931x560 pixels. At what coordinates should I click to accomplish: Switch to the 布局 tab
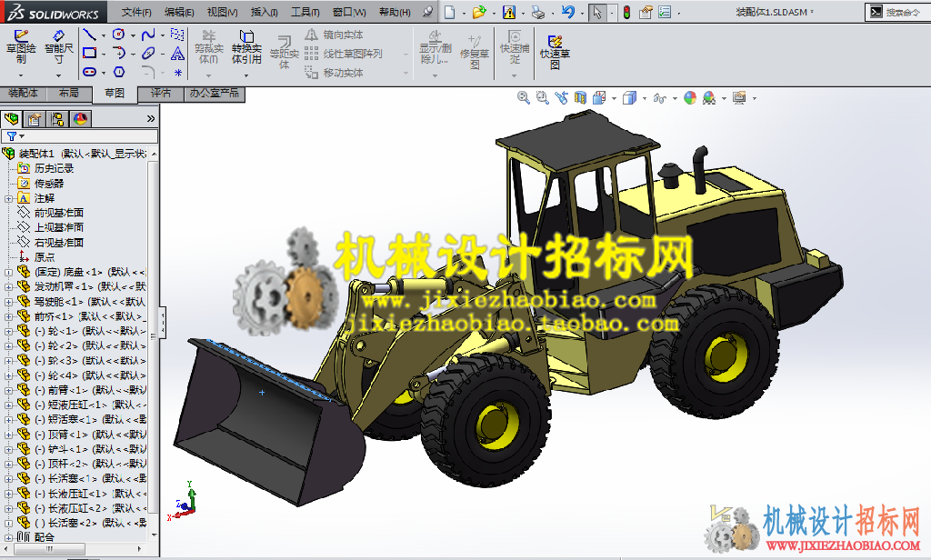69,94
